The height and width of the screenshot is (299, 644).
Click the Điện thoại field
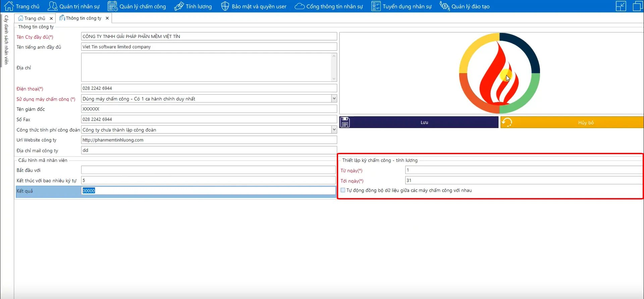point(209,88)
